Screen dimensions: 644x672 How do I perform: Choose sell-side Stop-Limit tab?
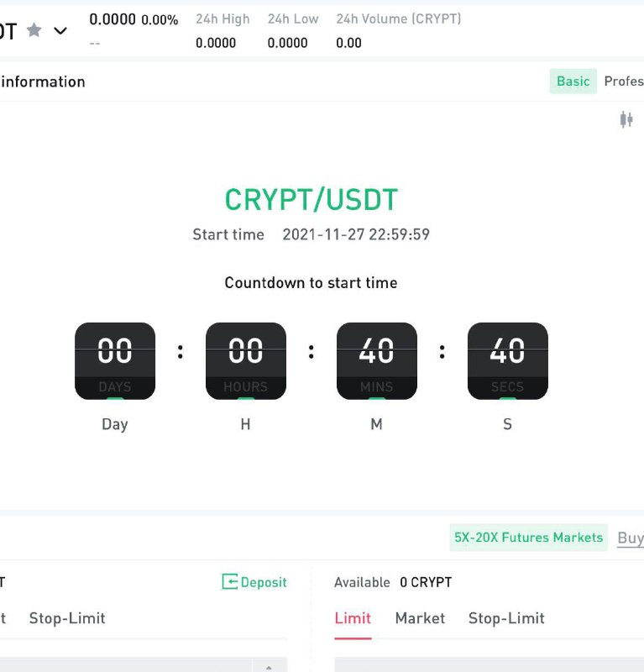coord(506,618)
